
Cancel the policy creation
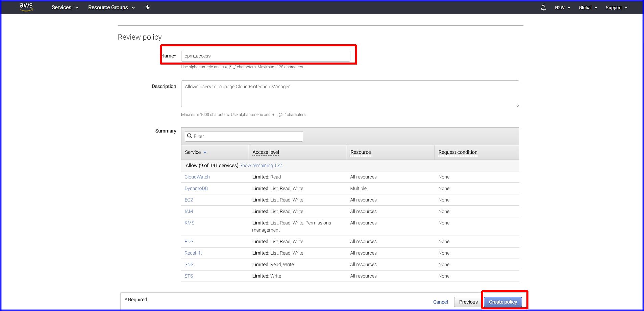[441, 302]
